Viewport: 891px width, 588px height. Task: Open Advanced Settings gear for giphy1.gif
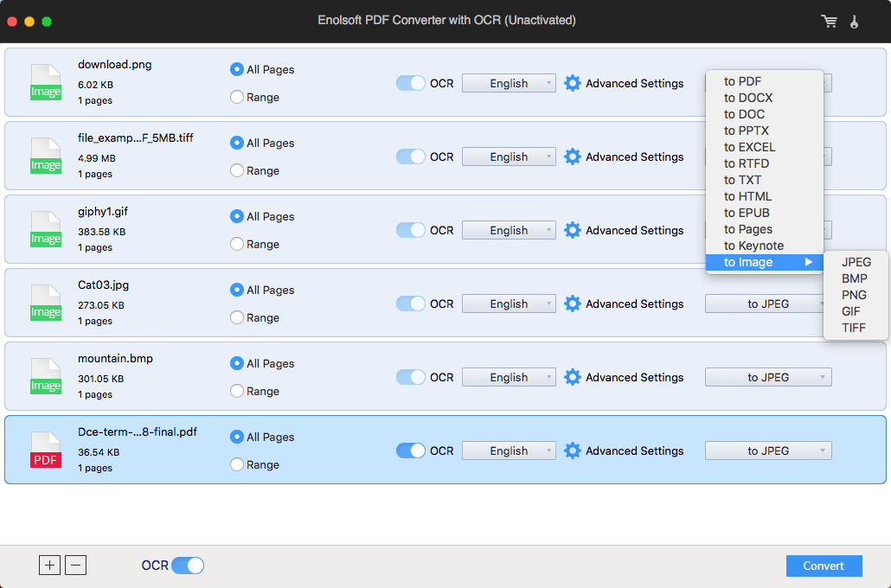[x=572, y=230]
